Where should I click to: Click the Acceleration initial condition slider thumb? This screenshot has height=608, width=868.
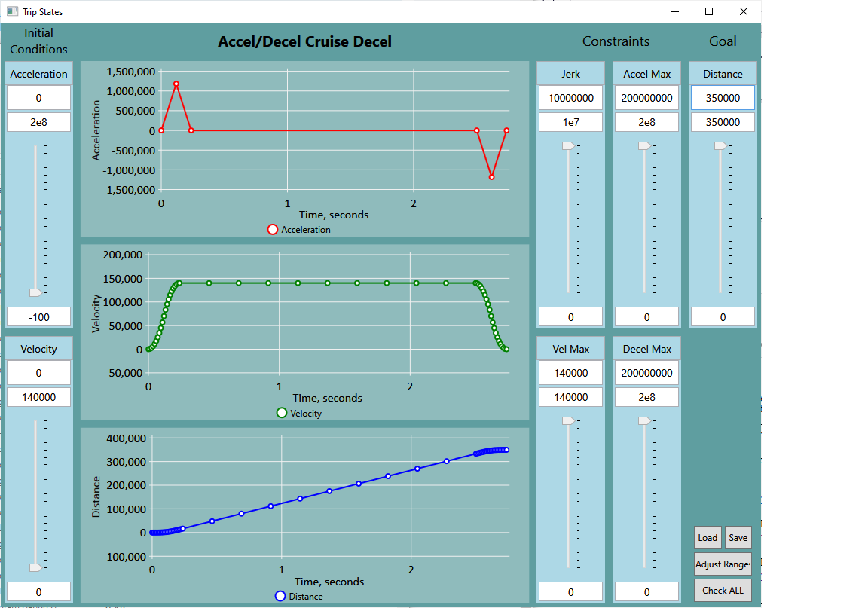(x=35, y=292)
